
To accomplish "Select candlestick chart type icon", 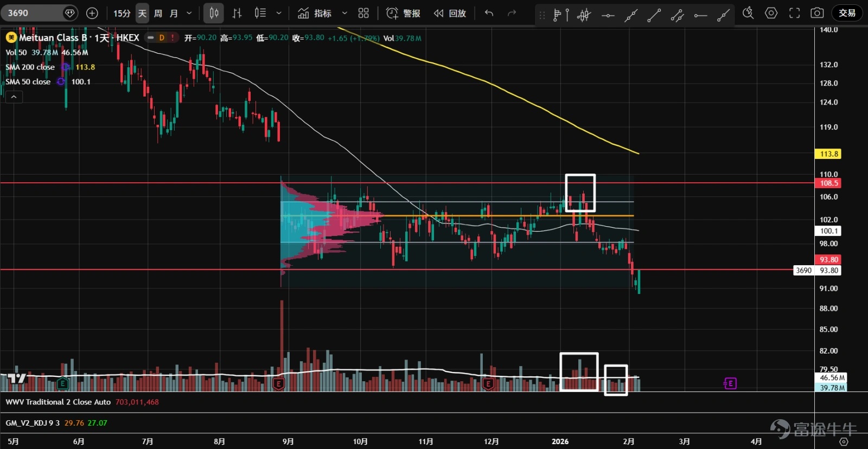I will [x=214, y=13].
